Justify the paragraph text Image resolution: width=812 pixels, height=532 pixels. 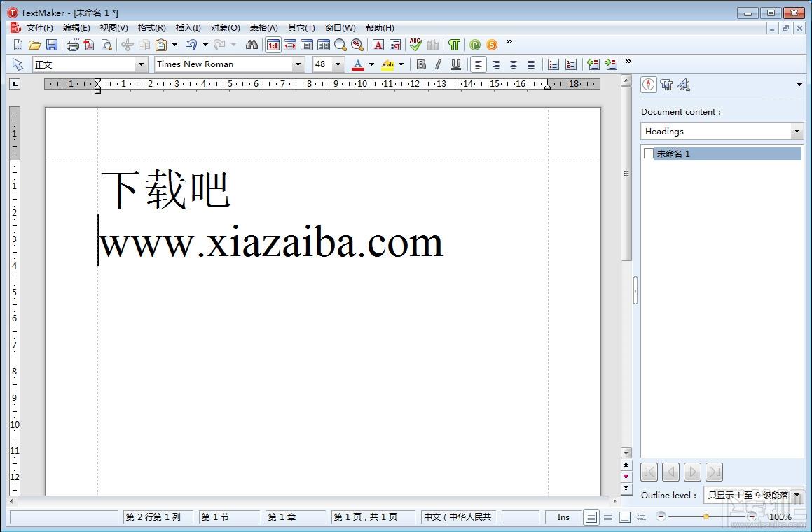tap(531, 64)
